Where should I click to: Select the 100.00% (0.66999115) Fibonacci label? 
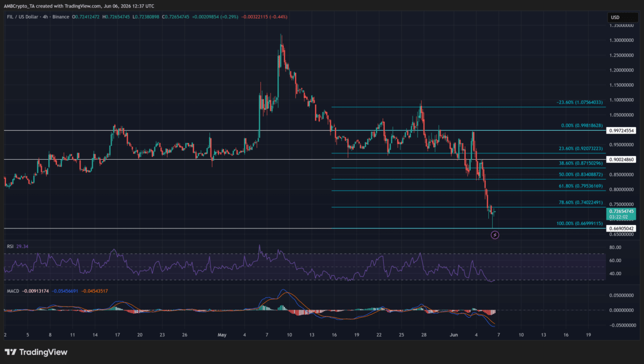(x=580, y=224)
